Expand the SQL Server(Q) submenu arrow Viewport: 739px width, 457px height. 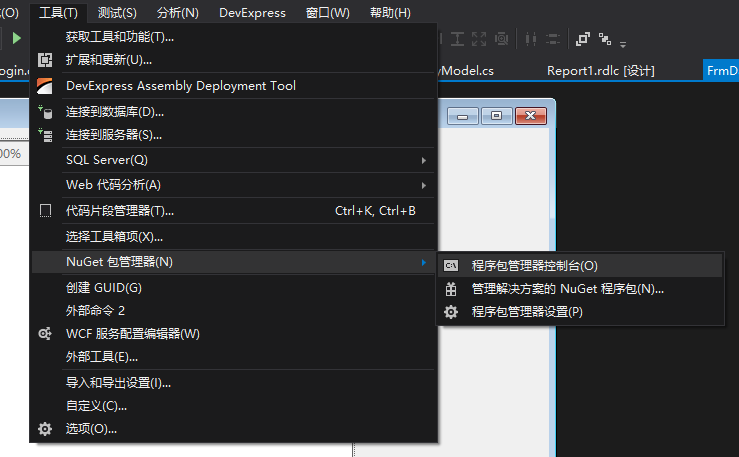(x=424, y=161)
